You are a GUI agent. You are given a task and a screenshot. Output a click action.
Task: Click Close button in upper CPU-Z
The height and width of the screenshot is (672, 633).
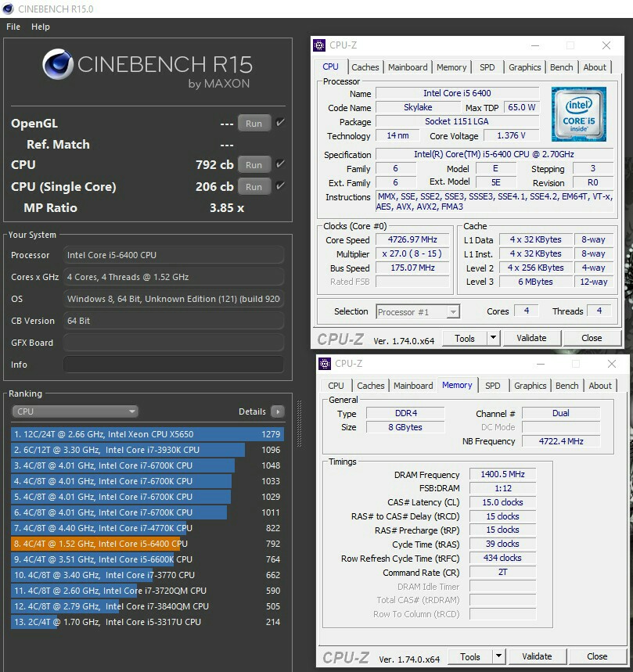[x=592, y=338]
